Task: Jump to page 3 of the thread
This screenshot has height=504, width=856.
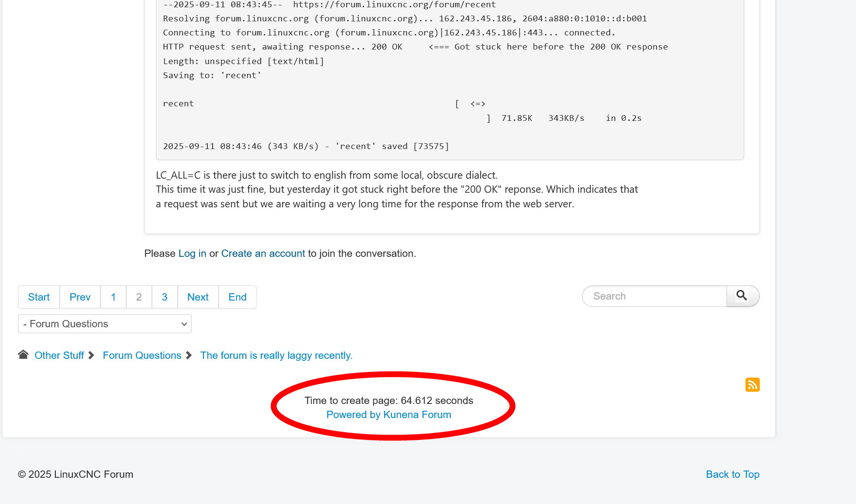Action: tap(165, 297)
